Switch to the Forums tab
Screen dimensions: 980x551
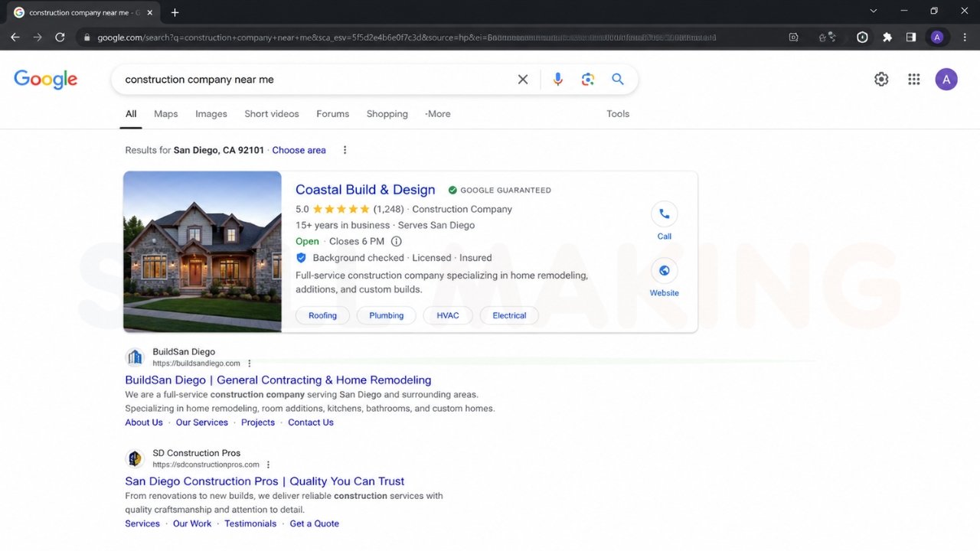[333, 114]
